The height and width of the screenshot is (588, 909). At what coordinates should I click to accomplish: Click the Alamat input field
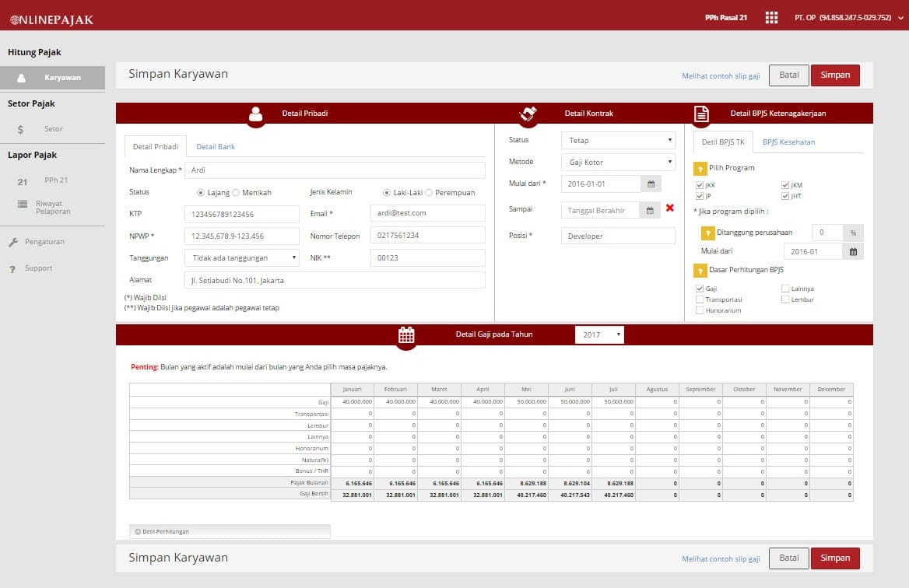pos(335,280)
